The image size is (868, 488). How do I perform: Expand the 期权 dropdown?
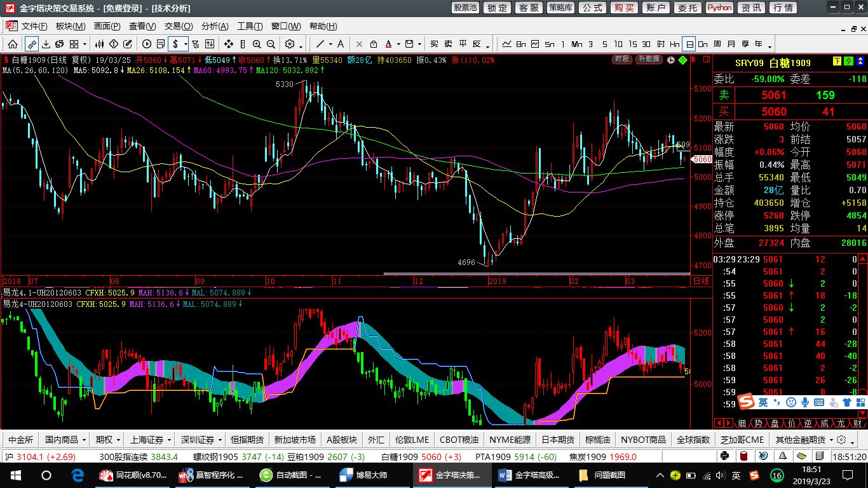pyautogui.click(x=118, y=440)
